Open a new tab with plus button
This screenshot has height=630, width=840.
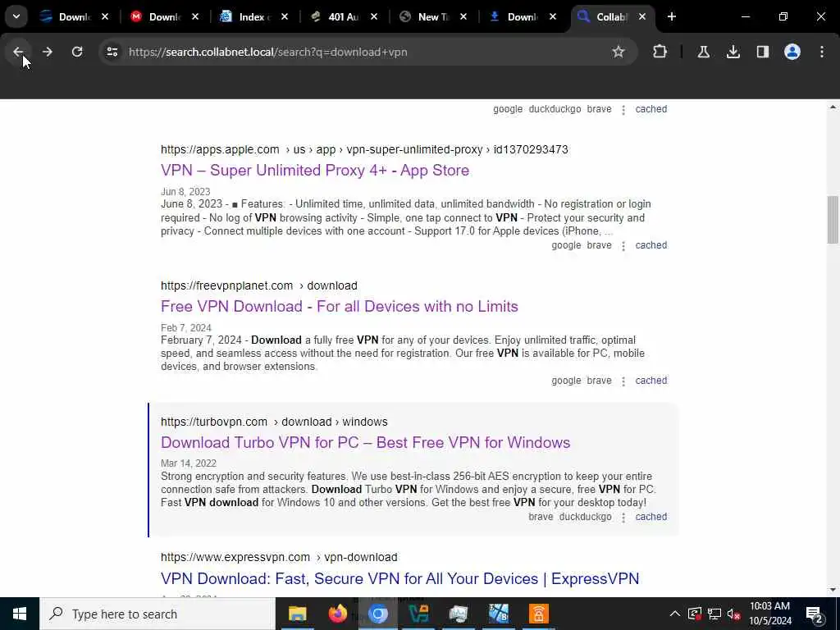[x=672, y=16]
